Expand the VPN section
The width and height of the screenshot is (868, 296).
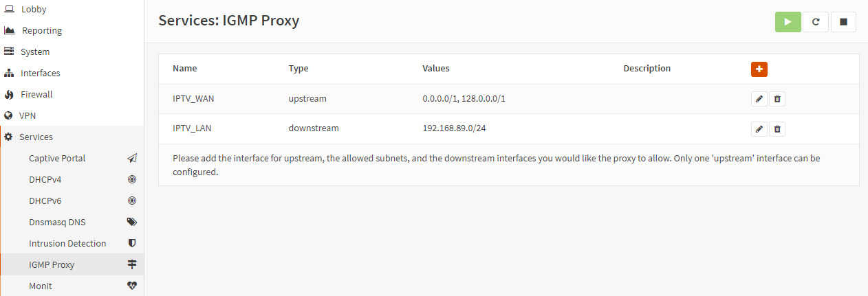pyautogui.click(x=28, y=116)
